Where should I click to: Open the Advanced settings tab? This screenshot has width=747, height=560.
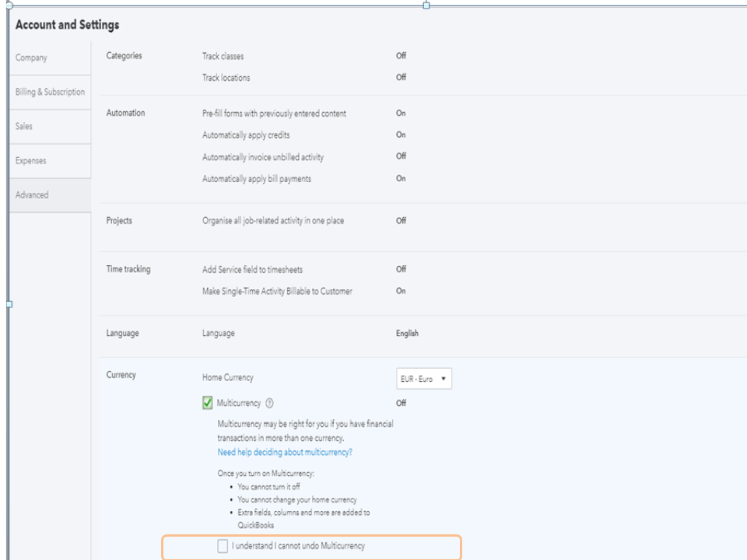click(32, 194)
